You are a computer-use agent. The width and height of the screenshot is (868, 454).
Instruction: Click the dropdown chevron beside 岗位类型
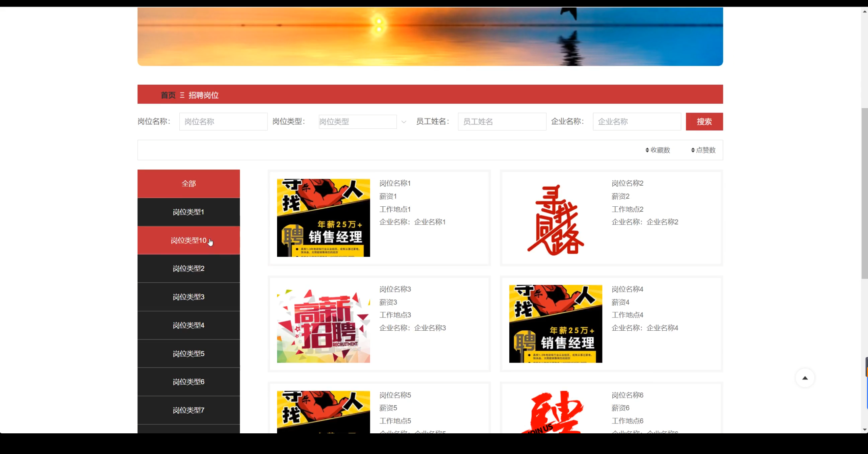click(403, 122)
